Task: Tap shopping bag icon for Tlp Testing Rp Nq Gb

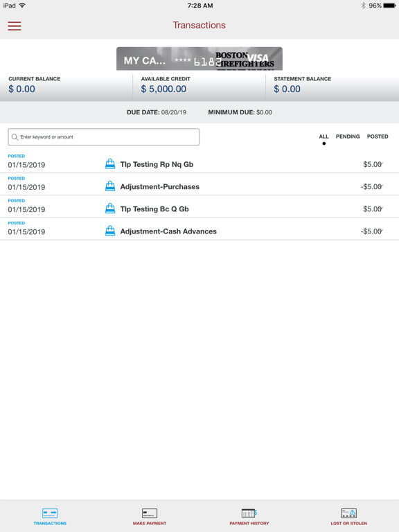Action: pyautogui.click(x=110, y=164)
